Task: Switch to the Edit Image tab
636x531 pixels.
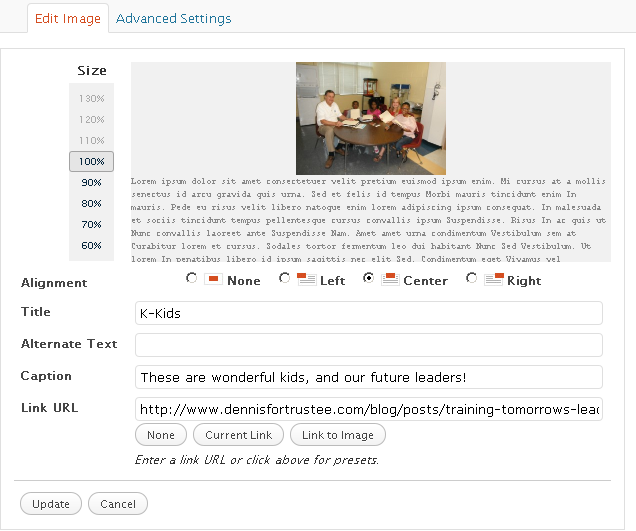Action: [68, 19]
